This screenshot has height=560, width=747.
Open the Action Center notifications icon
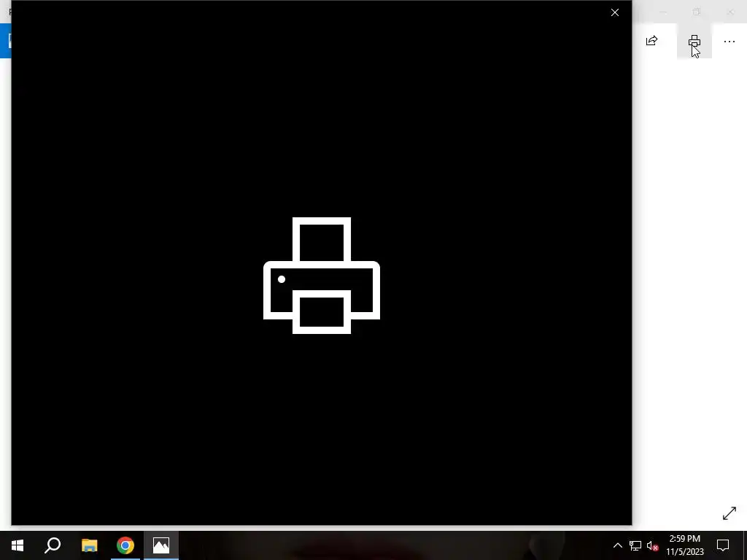pyautogui.click(x=723, y=545)
